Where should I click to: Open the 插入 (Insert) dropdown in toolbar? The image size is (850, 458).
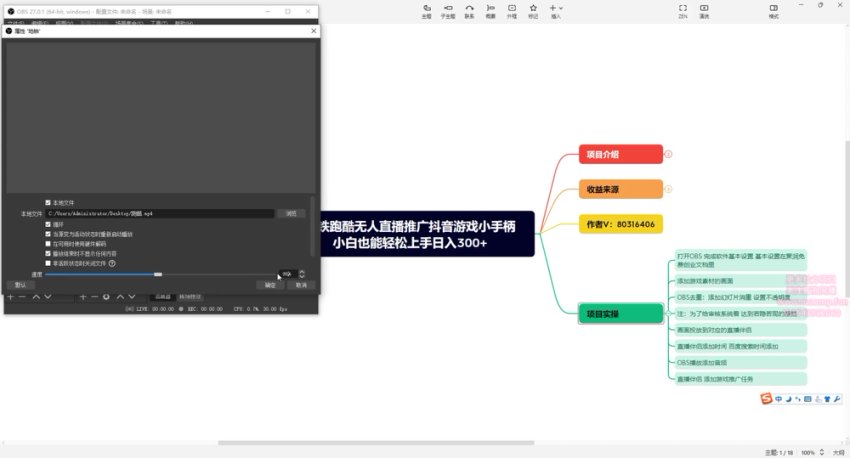[x=555, y=9]
